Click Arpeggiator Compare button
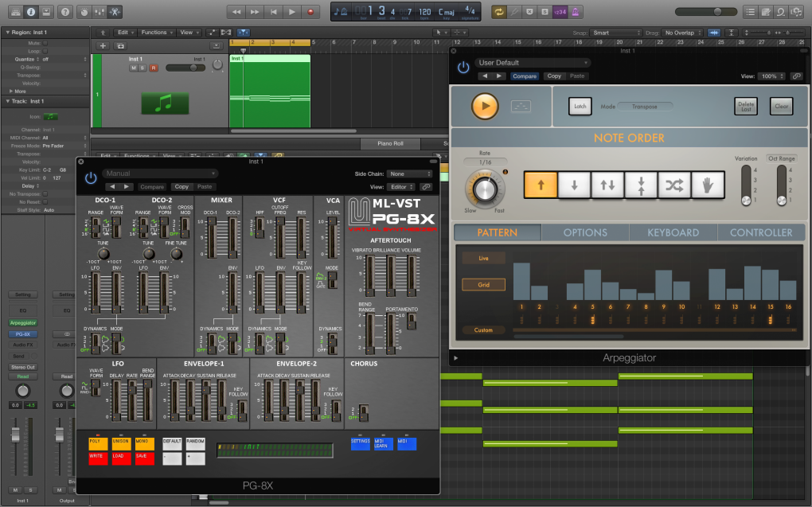The width and height of the screenshot is (812, 507). 525,76
